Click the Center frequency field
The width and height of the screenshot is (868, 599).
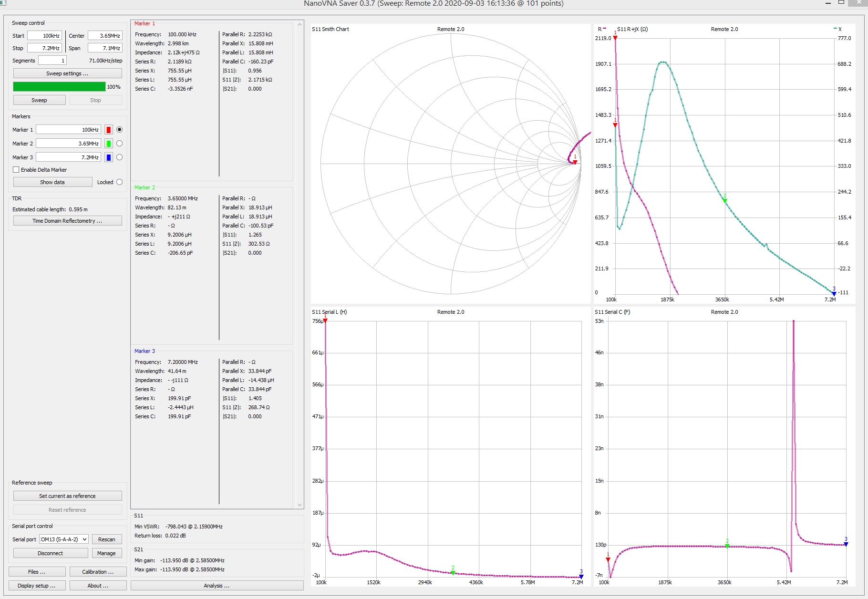coord(105,36)
